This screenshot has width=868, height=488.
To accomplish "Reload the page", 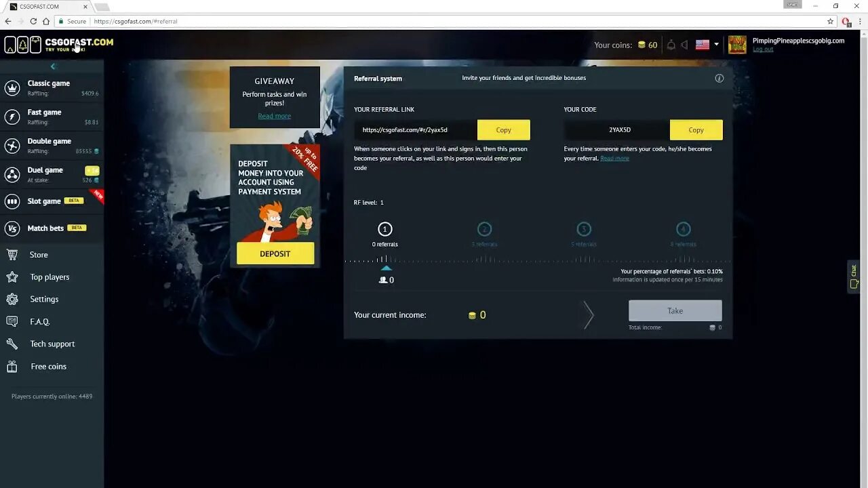I will click(x=33, y=21).
